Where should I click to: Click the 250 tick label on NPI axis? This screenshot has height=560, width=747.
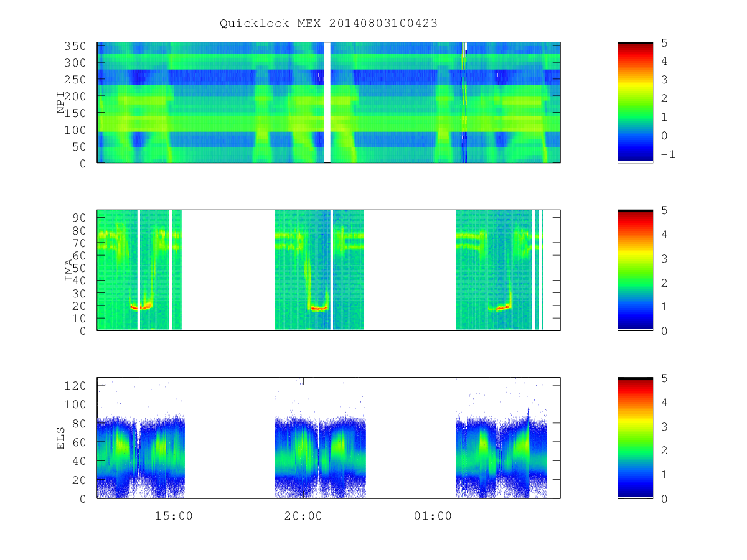[75, 80]
